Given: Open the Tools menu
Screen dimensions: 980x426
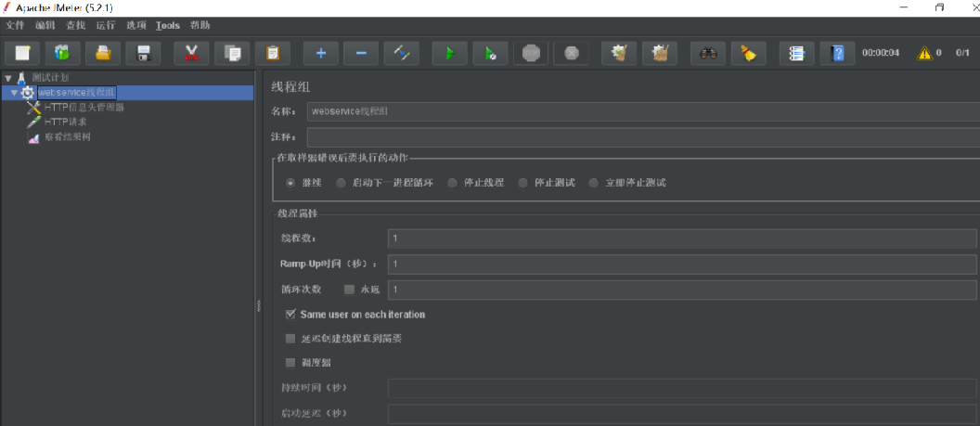Looking at the screenshot, I should click(167, 26).
